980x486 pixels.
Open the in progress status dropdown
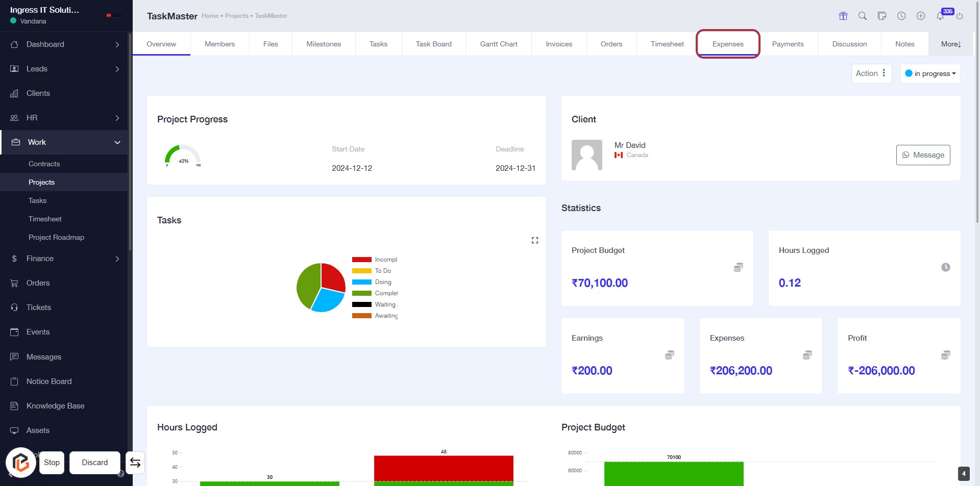[930, 73]
